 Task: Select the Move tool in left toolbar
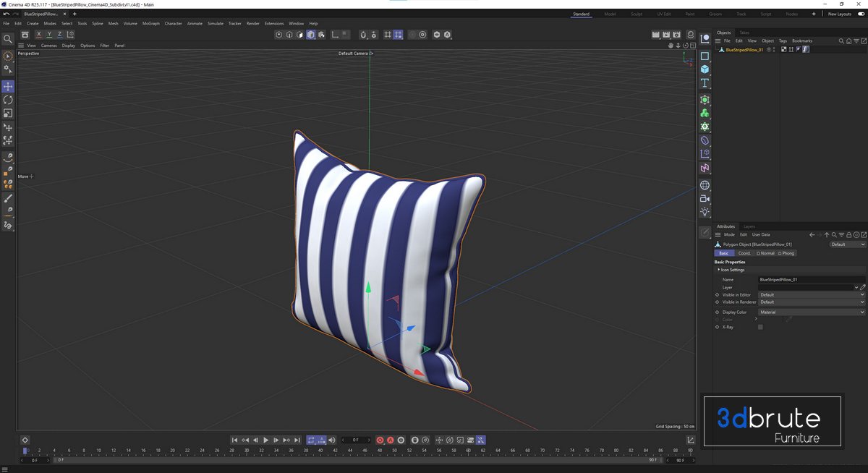click(8, 87)
